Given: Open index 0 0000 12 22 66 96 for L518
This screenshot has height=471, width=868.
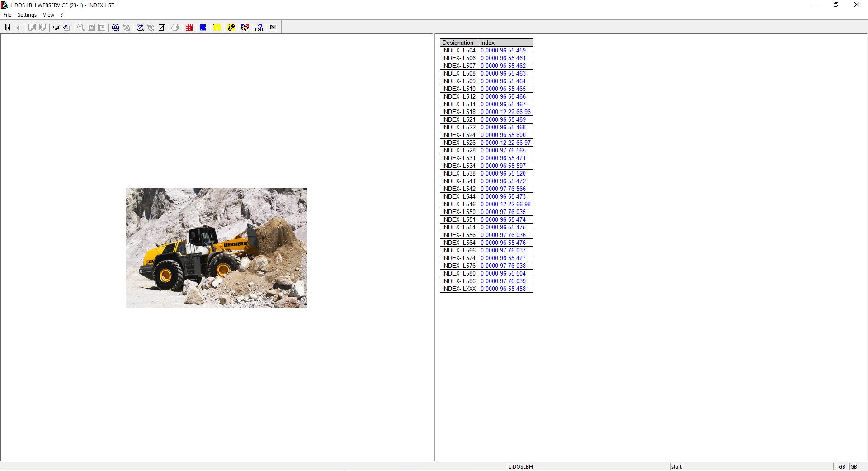Looking at the screenshot, I should (505, 112).
